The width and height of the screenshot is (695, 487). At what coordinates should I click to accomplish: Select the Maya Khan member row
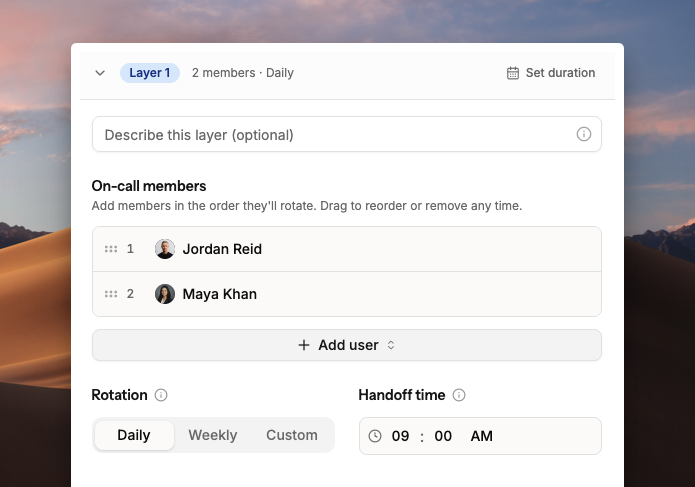tap(347, 294)
